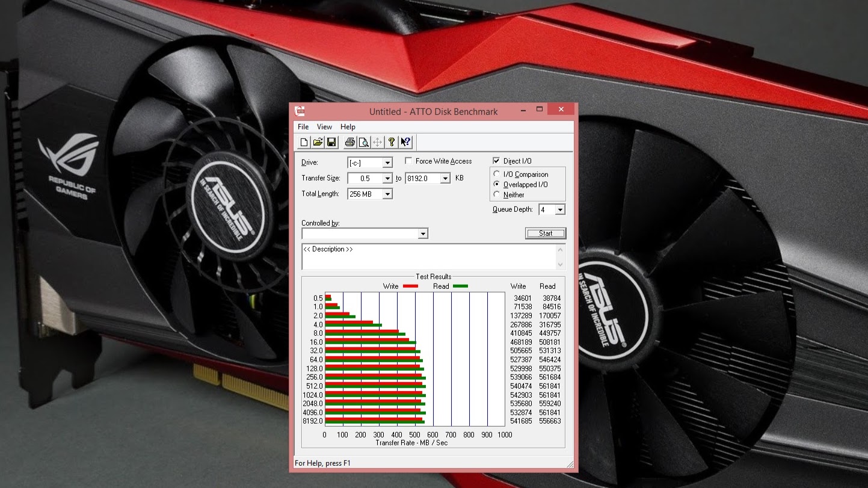Click inside the Description text box
The image size is (868, 488).
[x=429, y=257]
